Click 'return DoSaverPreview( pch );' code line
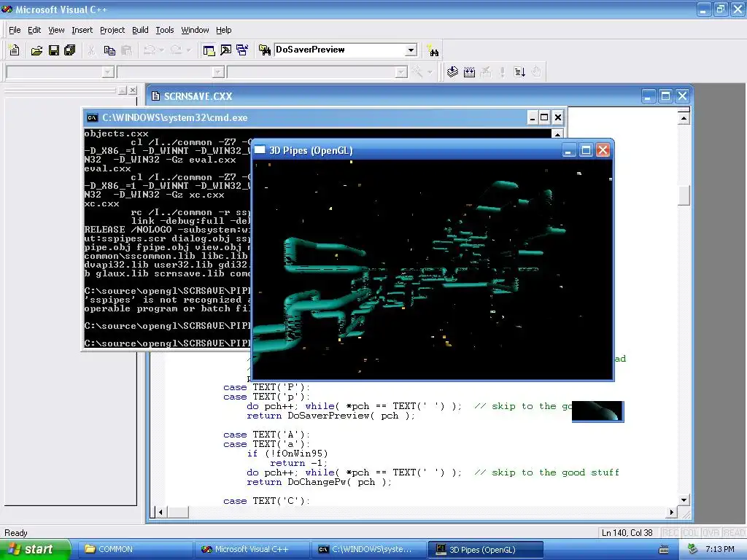Viewport: 747px width, 560px height. (330, 416)
